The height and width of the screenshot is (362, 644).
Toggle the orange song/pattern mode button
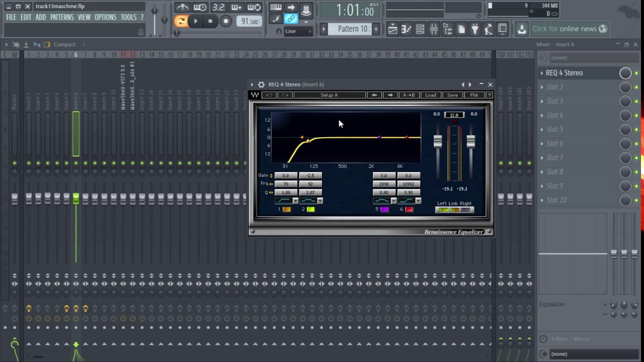coord(181,21)
